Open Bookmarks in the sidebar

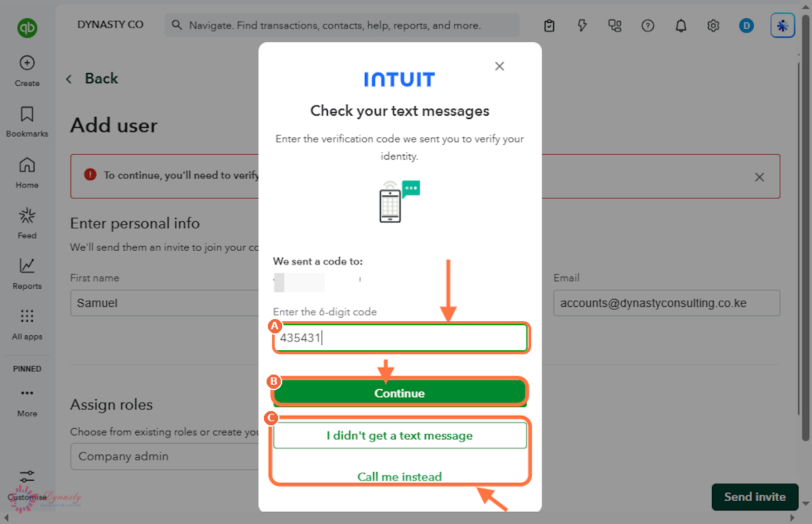pos(27,122)
